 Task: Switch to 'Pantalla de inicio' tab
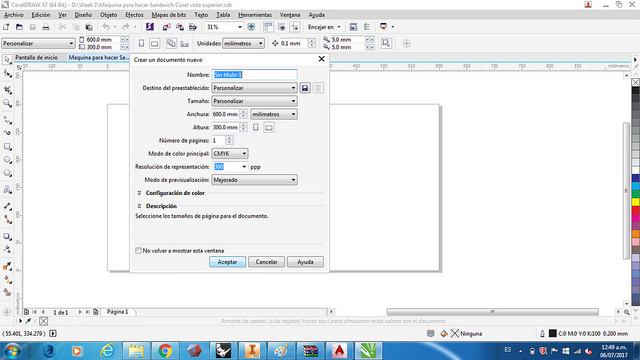click(x=36, y=58)
